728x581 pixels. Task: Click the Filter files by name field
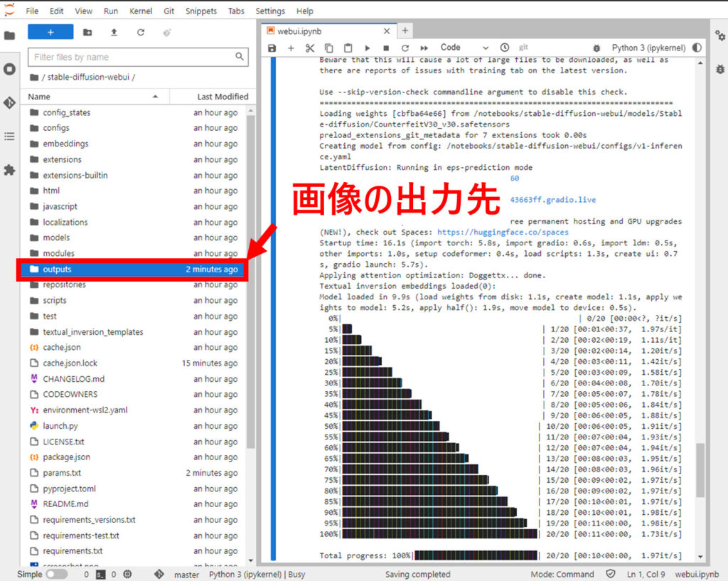[x=132, y=57]
